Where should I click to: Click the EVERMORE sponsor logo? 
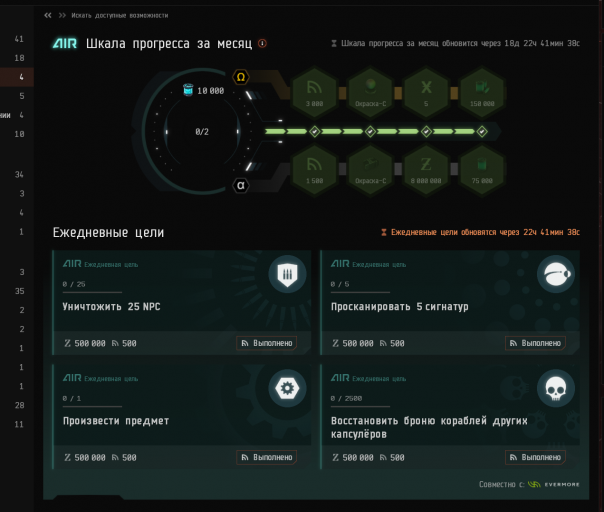tap(554, 484)
